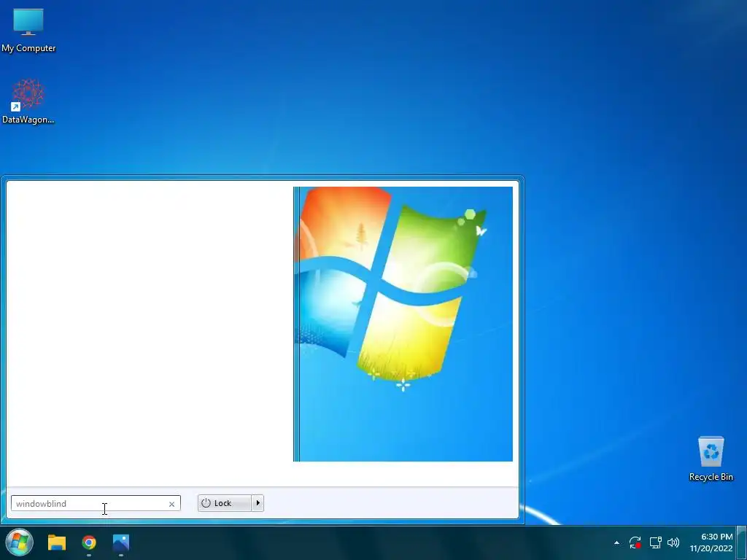Viewport: 747px width, 560px height.
Task: Click the Lock button
Action: (225, 503)
